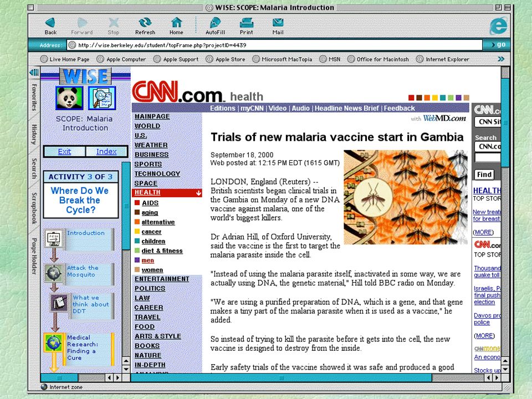532x399 pixels.
Task: Open the Microsoft MacTopia favorite
Action: [x=282, y=59]
